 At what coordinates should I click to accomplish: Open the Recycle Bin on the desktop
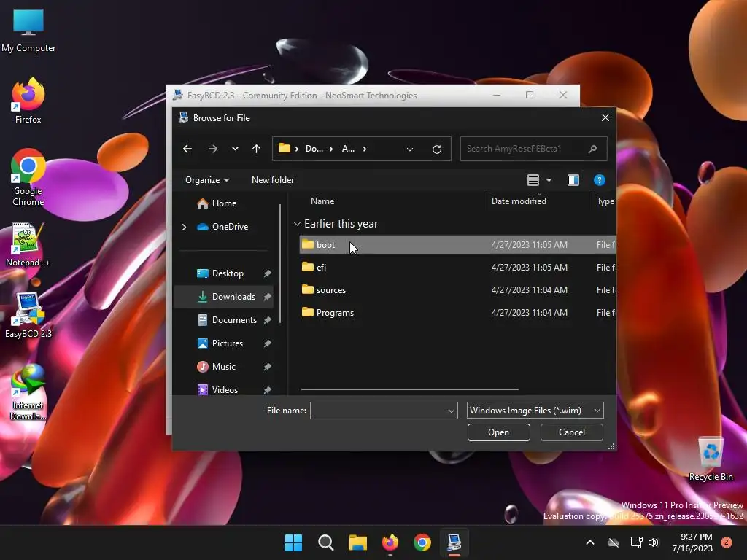coord(711,459)
